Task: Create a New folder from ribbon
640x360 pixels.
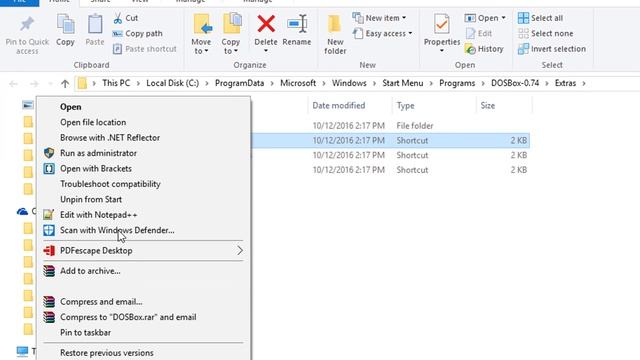Action: click(335, 35)
